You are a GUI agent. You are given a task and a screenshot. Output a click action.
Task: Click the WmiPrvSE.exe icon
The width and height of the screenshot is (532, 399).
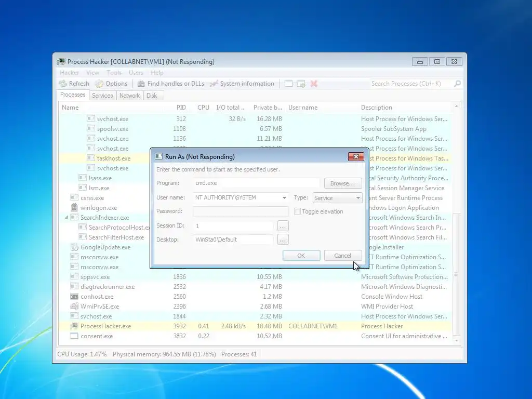(74, 306)
